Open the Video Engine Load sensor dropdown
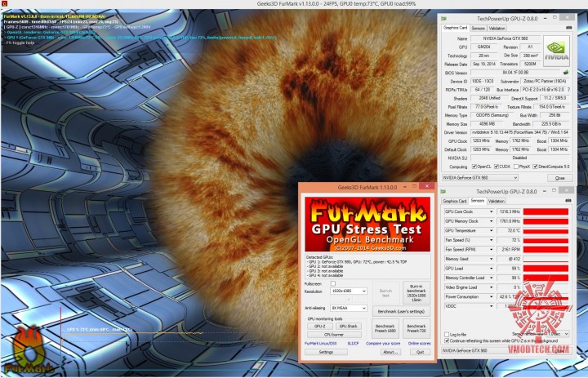The image size is (588, 378). point(492,287)
